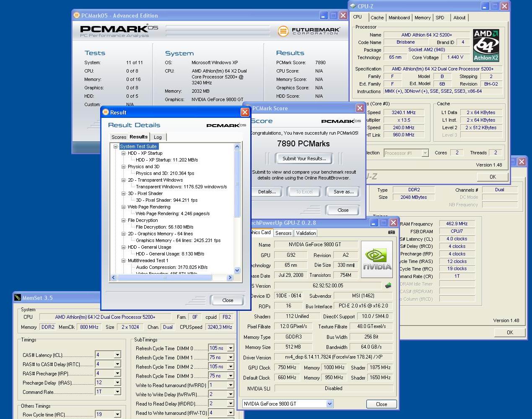Open Precharge Delay tRAS dropdown
The width and height of the screenshot is (532, 419).
(x=117, y=383)
